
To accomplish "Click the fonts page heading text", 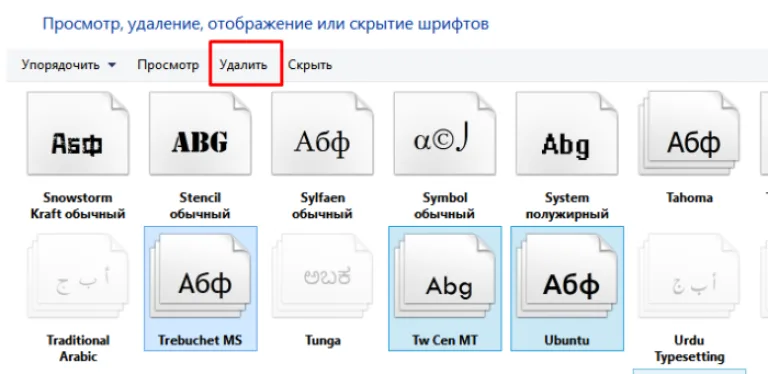I will click(x=265, y=23).
